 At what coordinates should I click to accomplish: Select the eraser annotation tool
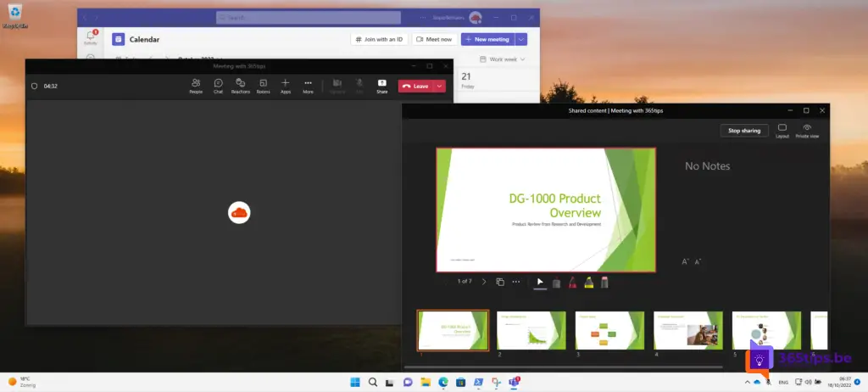[x=604, y=282]
